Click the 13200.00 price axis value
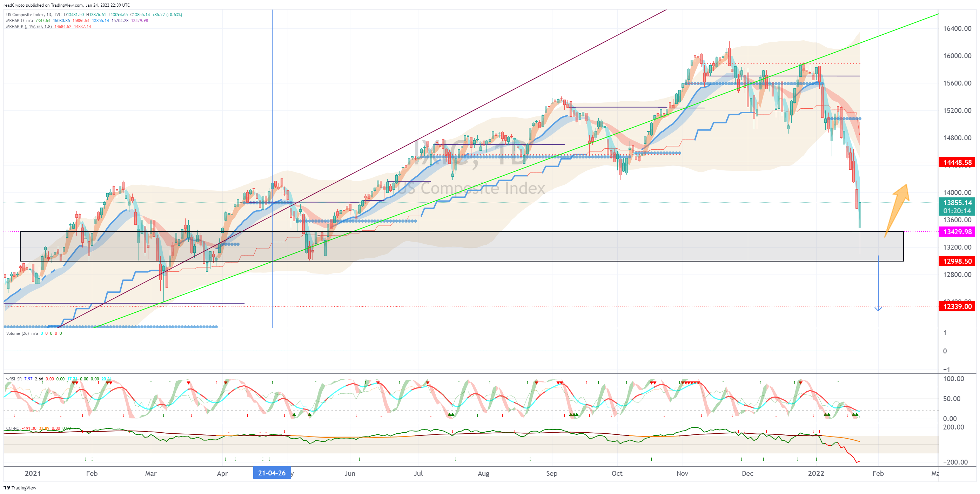This screenshot has height=494, width=980. pyautogui.click(x=957, y=248)
